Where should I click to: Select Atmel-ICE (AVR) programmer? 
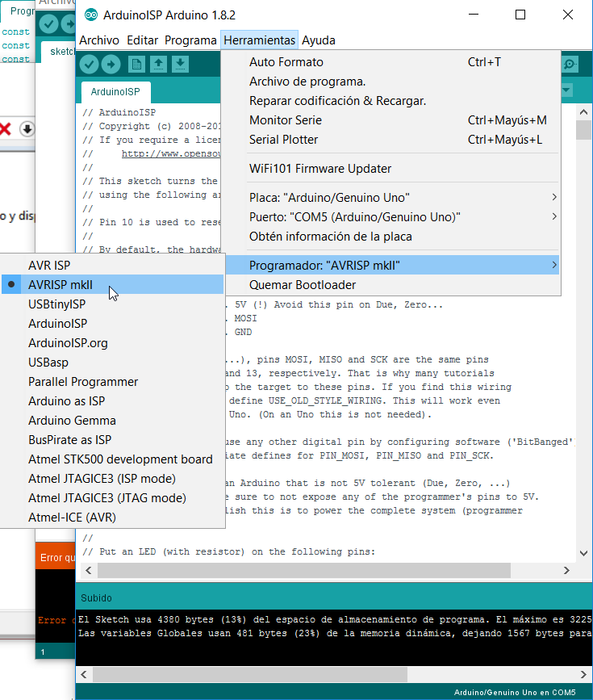point(112,518)
